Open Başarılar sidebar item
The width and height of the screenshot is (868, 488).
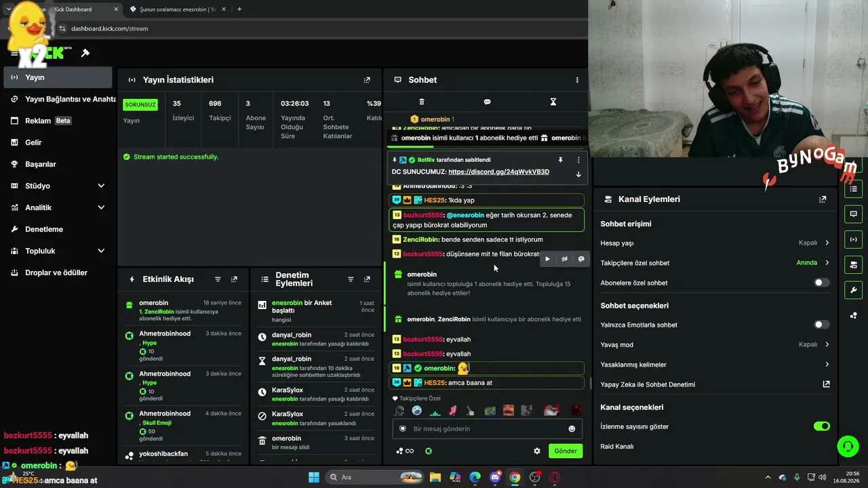point(58,164)
